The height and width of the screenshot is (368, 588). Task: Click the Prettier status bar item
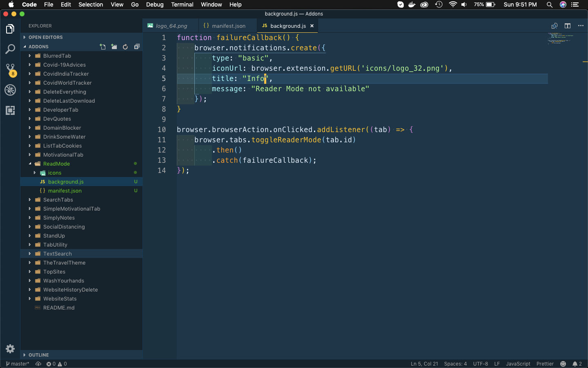(545, 364)
